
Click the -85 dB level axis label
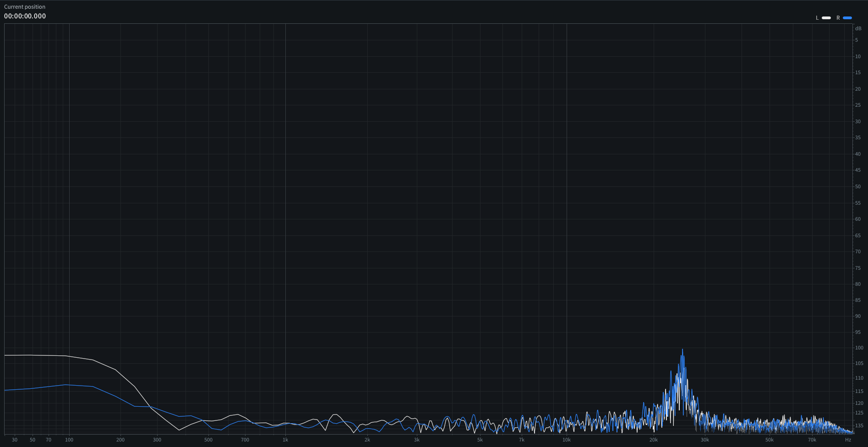click(858, 300)
